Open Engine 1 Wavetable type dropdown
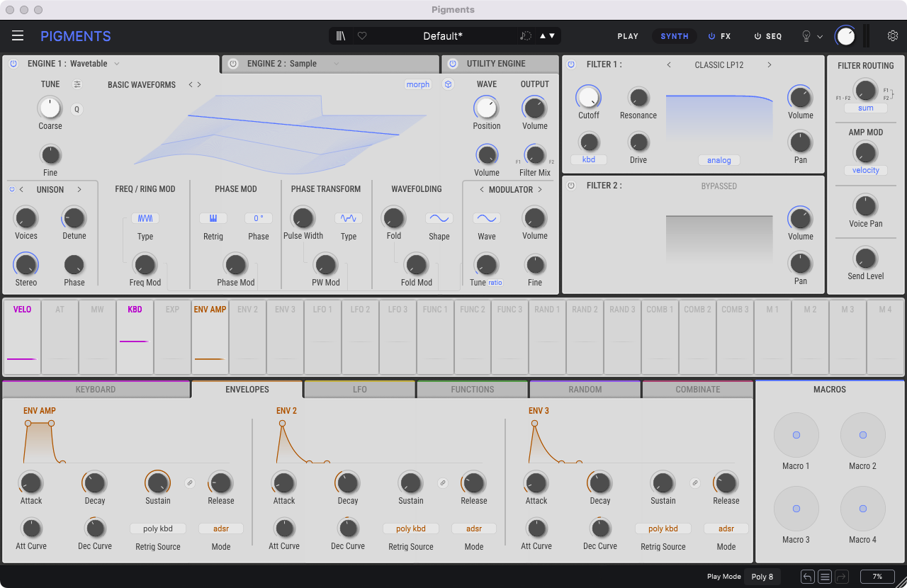Image resolution: width=907 pixels, height=588 pixels. click(x=117, y=64)
